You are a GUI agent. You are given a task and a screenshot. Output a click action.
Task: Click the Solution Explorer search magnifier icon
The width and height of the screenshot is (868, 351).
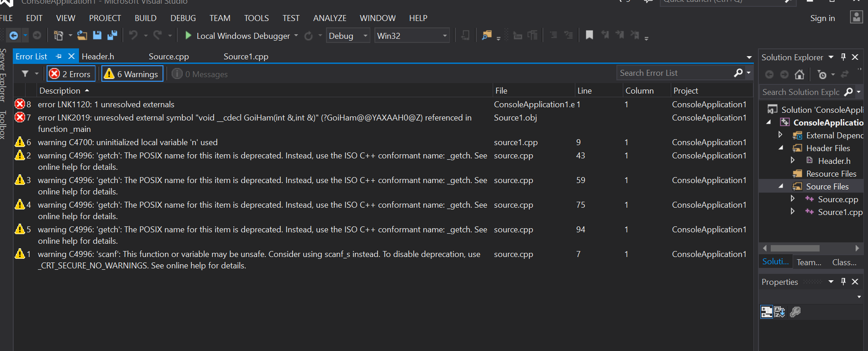(x=848, y=92)
